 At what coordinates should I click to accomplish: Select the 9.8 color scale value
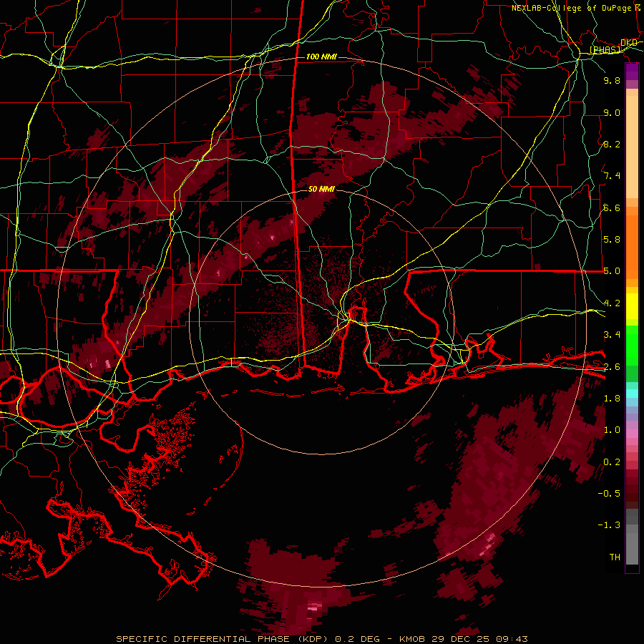point(612,80)
